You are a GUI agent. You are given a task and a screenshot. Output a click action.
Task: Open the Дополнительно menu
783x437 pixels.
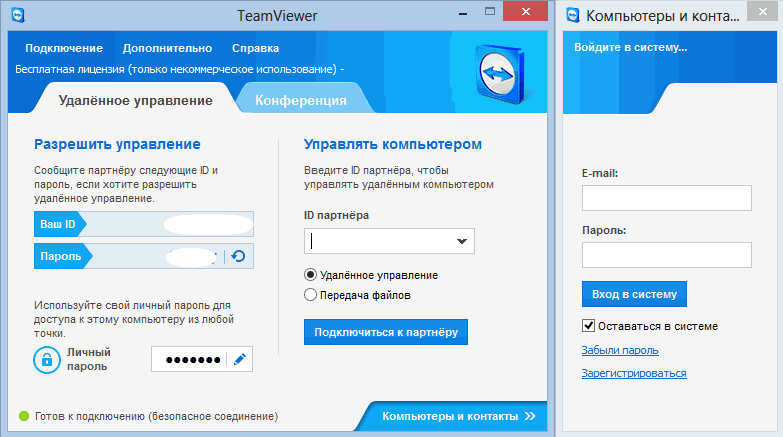167,48
